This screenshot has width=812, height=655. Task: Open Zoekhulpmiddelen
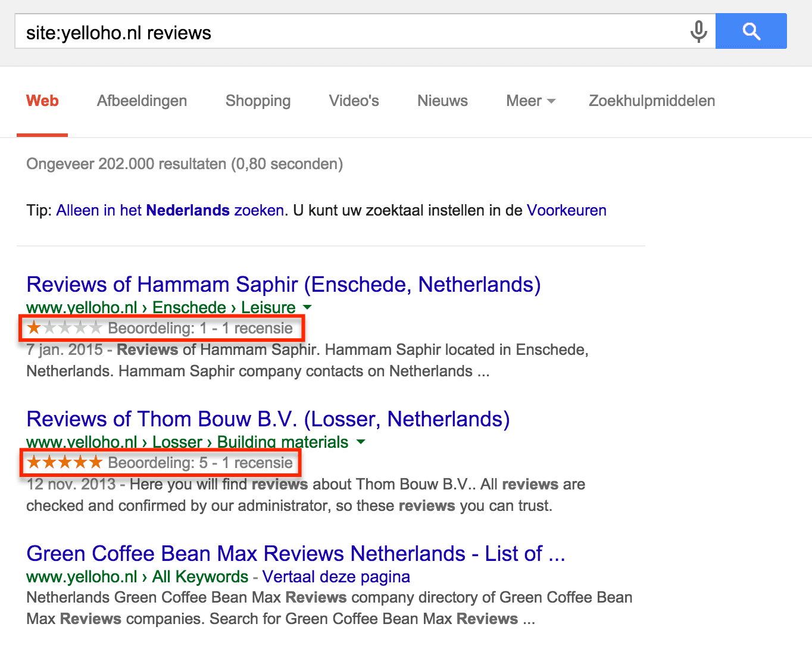pyautogui.click(x=651, y=101)
